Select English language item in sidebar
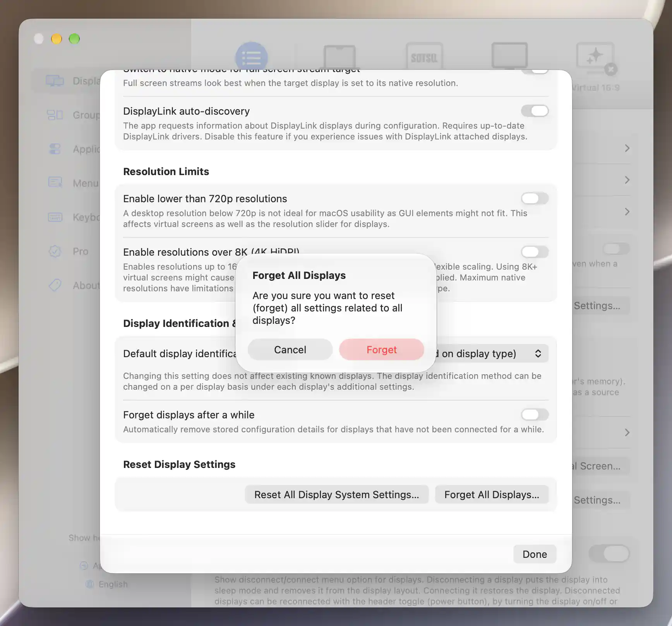This screenshot has width=672, height=626. (x=113, y=584)
